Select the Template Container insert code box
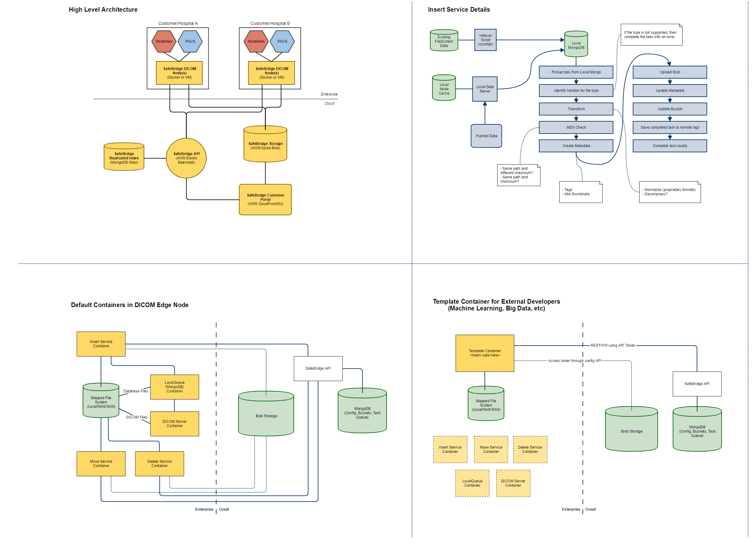 pos(485,353)
